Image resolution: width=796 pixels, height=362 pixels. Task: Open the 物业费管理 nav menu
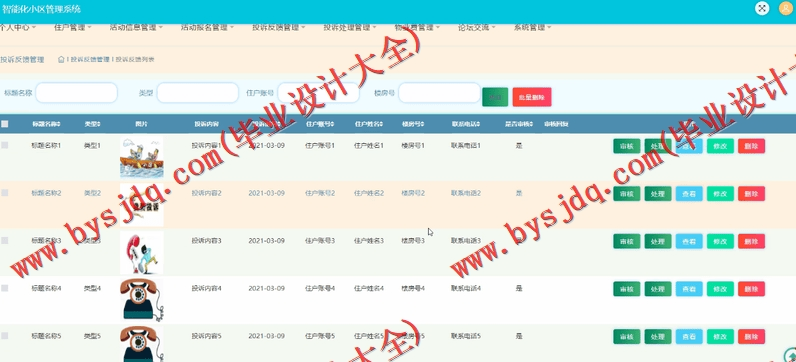pyautogui.click(x=417, y=27)
